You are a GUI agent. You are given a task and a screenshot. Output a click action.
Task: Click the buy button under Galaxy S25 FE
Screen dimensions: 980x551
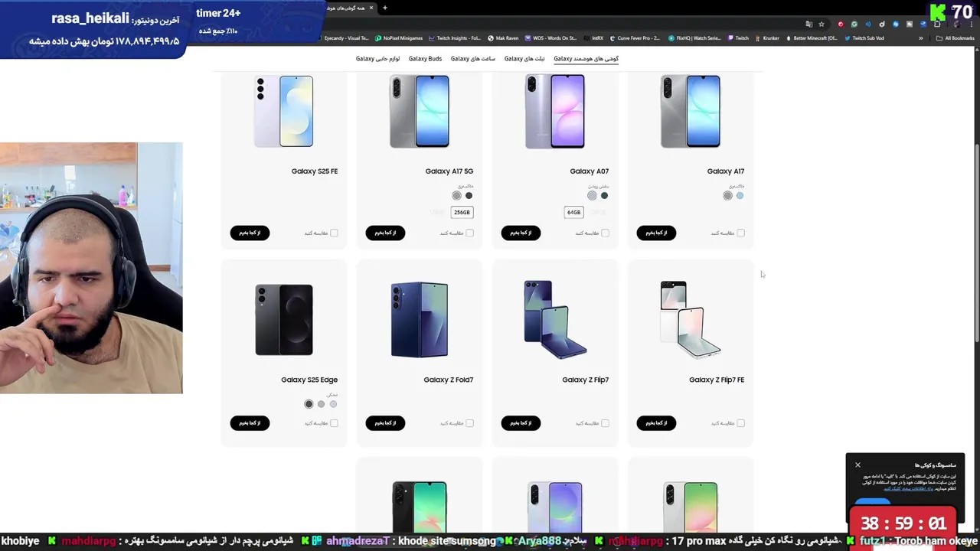tap(250, 233)
